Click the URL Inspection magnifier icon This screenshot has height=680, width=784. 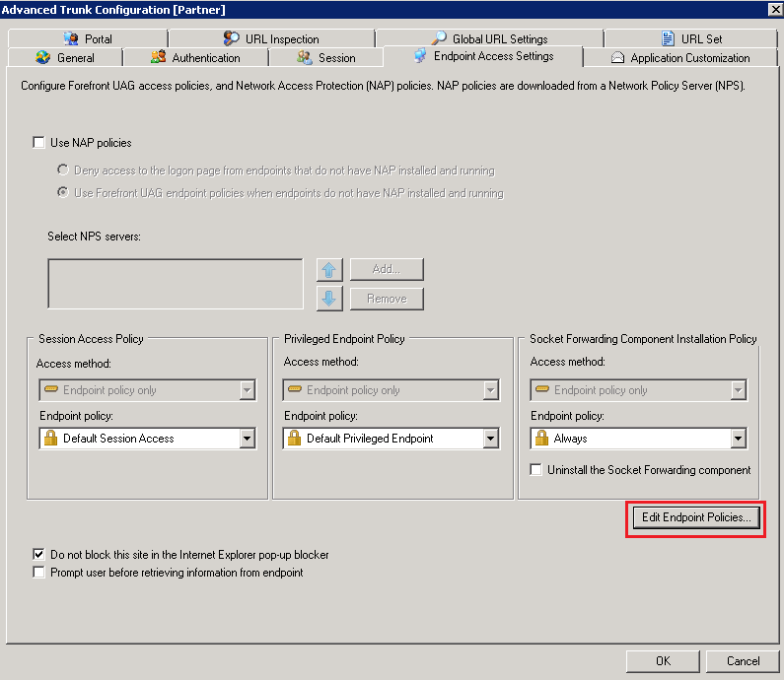pyautogui.click(x=231, y=38)
